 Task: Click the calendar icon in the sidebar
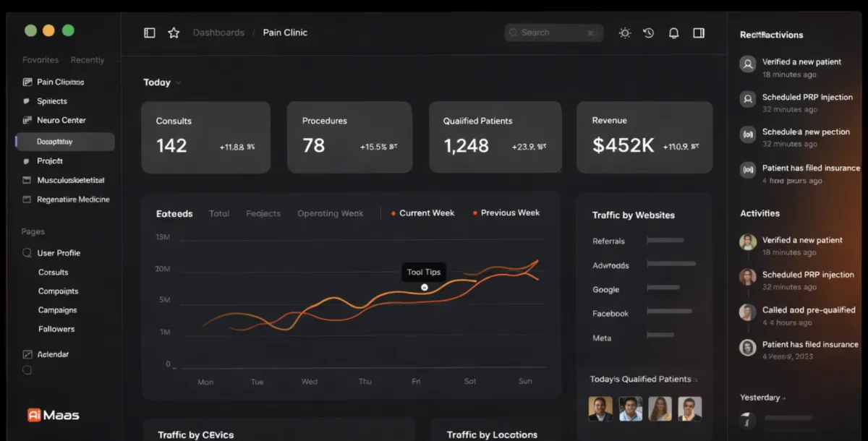27,354
